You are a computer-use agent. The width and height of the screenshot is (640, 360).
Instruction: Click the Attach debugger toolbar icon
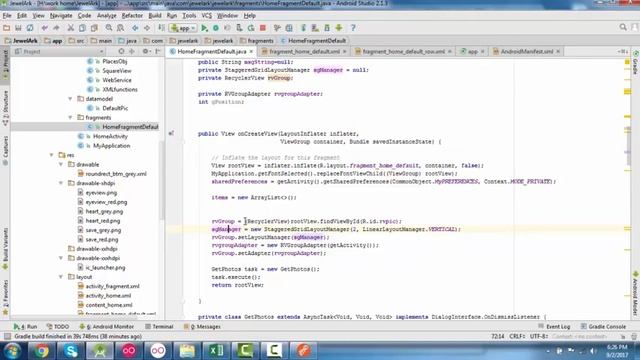pos(239,28)
